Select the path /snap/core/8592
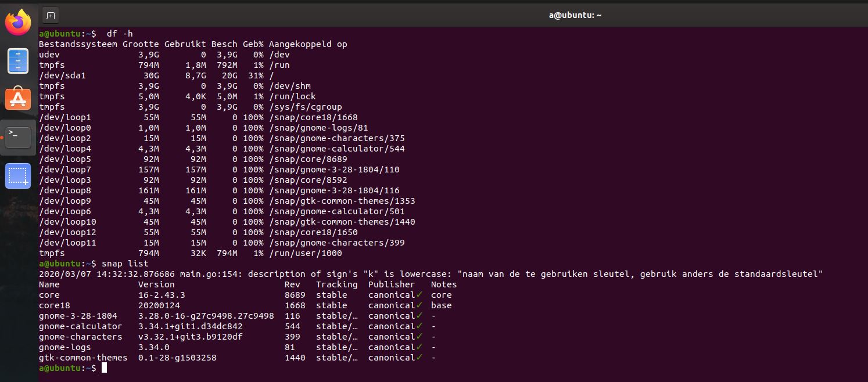Image resolution: width=868 pixels, height=382 pixels. (x=308, y=180)
